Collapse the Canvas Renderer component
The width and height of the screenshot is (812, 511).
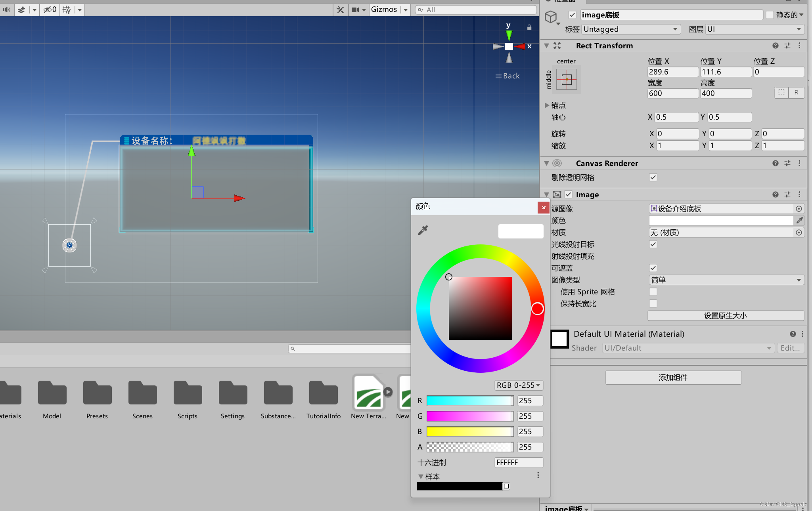pyautogui.click(x=546, y=163)
